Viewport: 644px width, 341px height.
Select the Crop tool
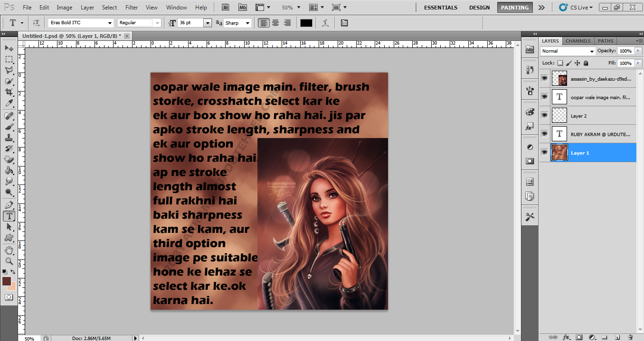click(9, 92)
